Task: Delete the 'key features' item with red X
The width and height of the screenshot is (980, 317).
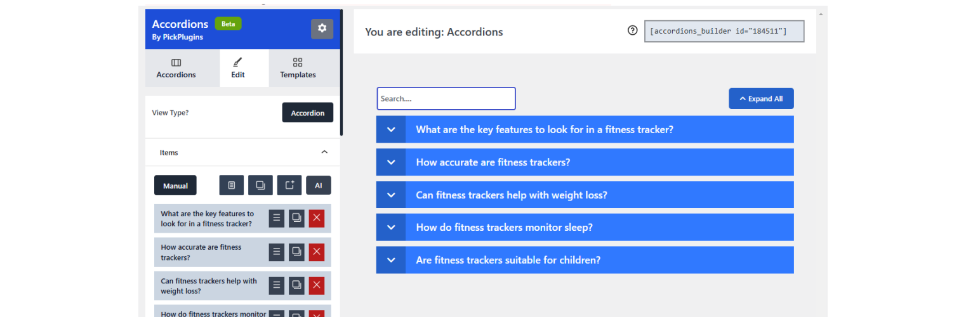Action: click(x=317, y=218)
